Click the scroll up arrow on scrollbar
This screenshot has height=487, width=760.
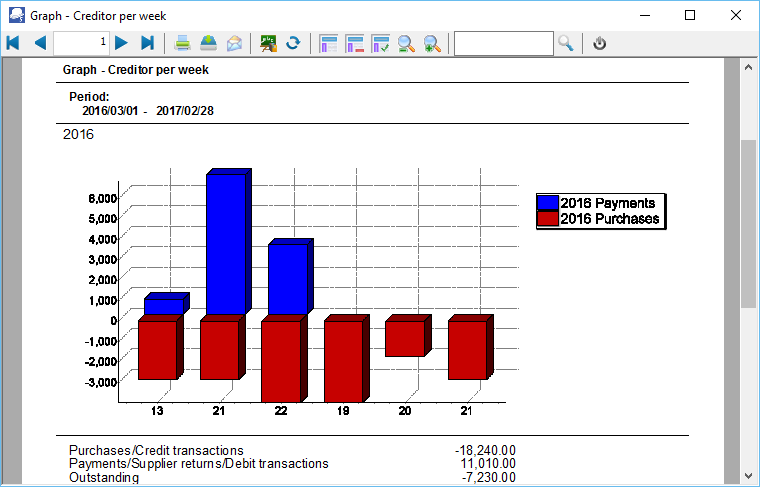748,66
